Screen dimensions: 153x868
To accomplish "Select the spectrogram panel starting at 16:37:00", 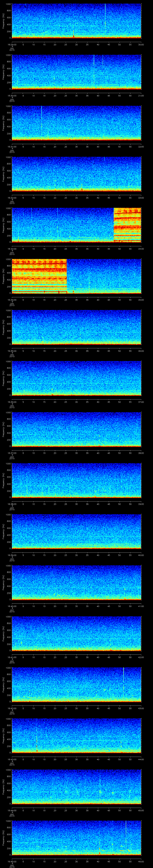I will [76, 429].
